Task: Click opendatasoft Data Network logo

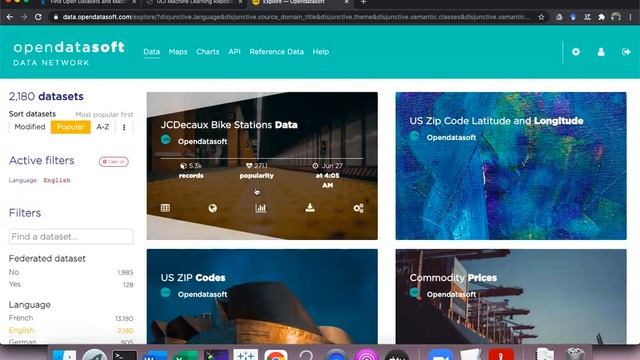Action: coord(69,53)
